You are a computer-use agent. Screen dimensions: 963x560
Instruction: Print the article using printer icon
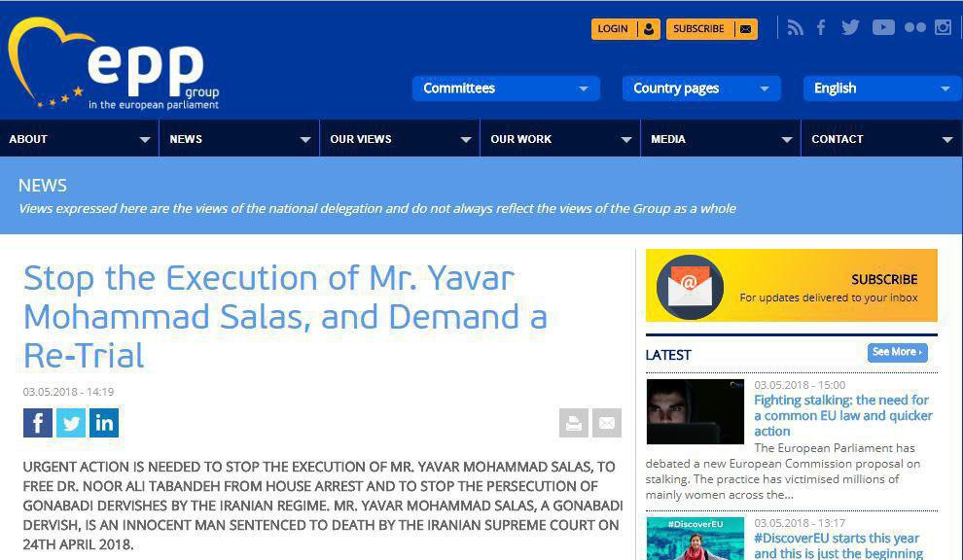pos(574,423)
